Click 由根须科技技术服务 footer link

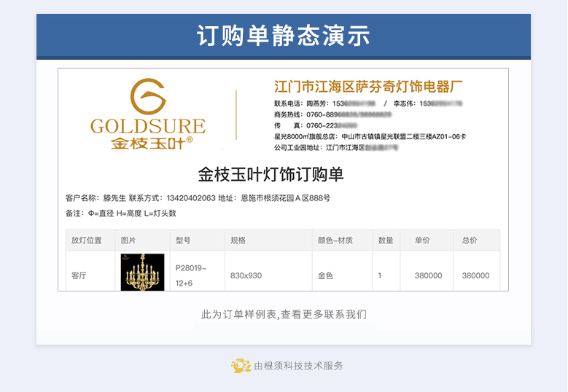pyautogui.click(x=298, y=366)
